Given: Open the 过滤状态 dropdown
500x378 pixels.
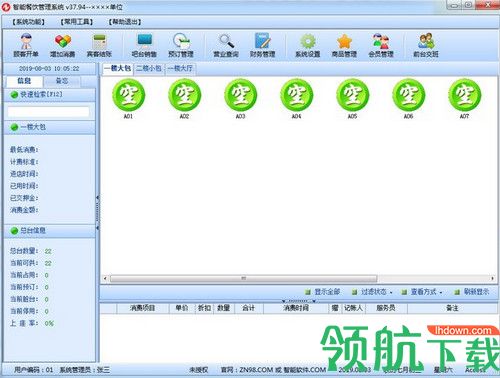Looking at the screenshot, I should pos(372,292).
